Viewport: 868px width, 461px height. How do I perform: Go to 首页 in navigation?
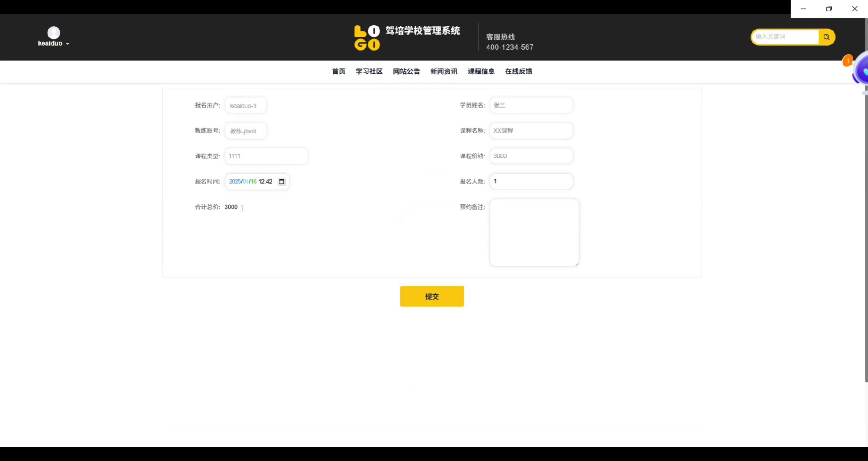[x=339, y=71]
